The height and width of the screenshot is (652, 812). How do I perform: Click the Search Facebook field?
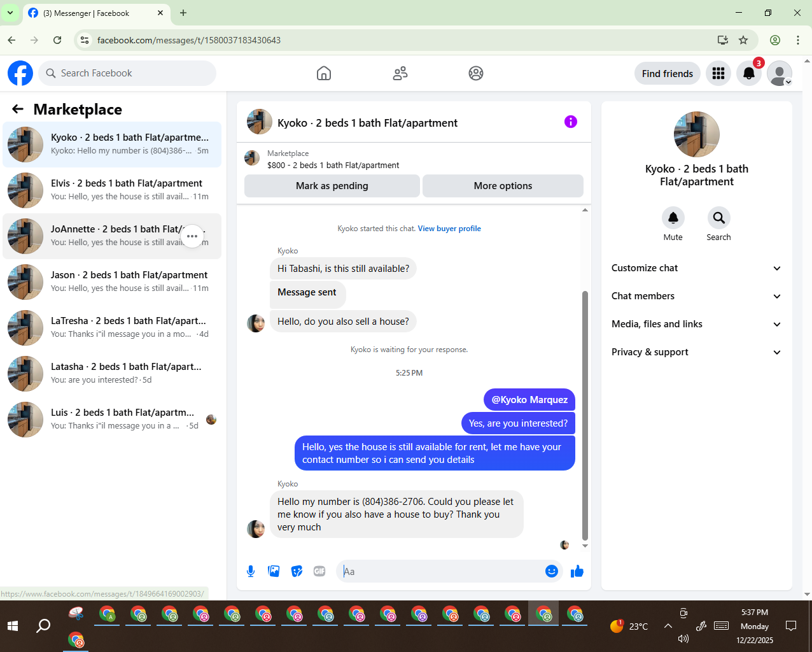click(x=127, y=73)
